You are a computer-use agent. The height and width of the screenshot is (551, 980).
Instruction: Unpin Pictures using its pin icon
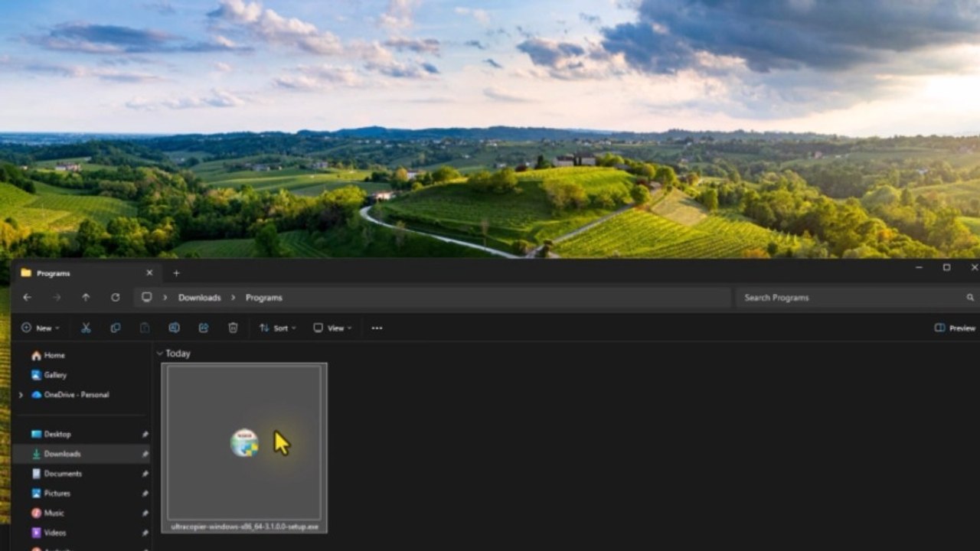[x=145, y=494]
